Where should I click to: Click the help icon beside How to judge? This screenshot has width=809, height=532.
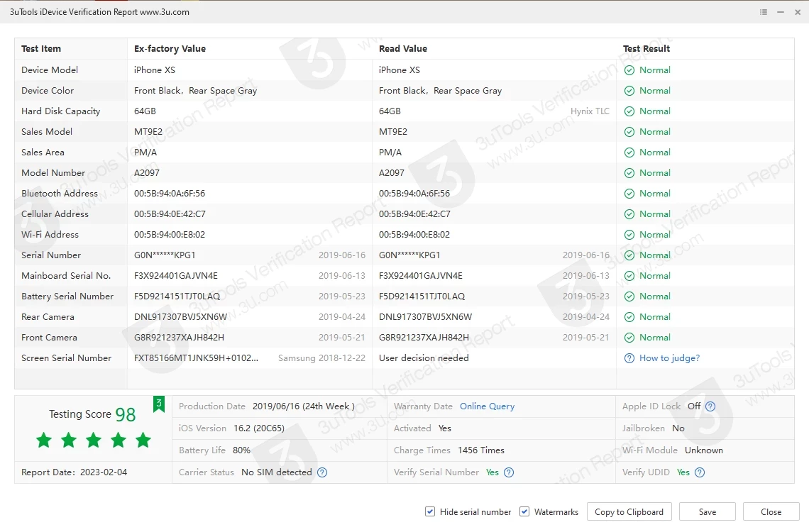point(629,358)
